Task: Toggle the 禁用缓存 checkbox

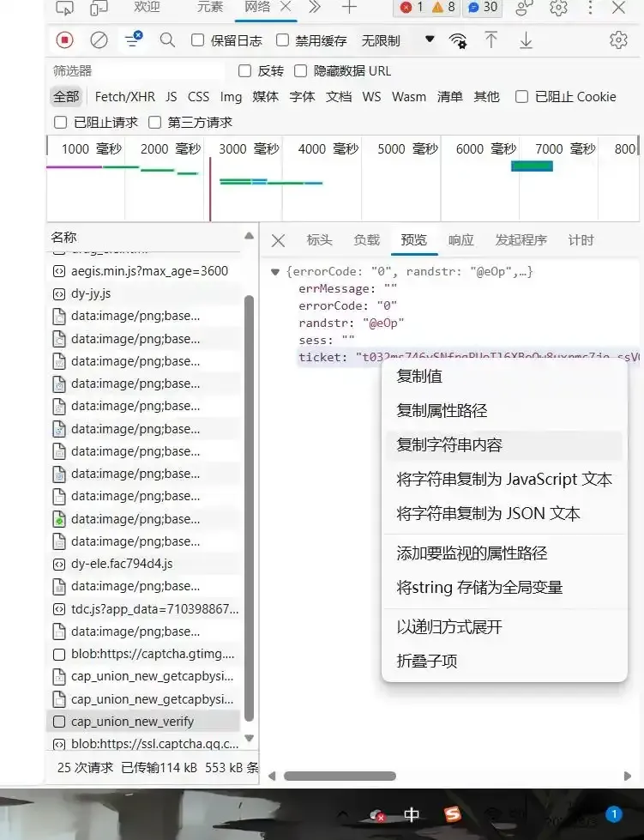Action: tap(283, 40)
